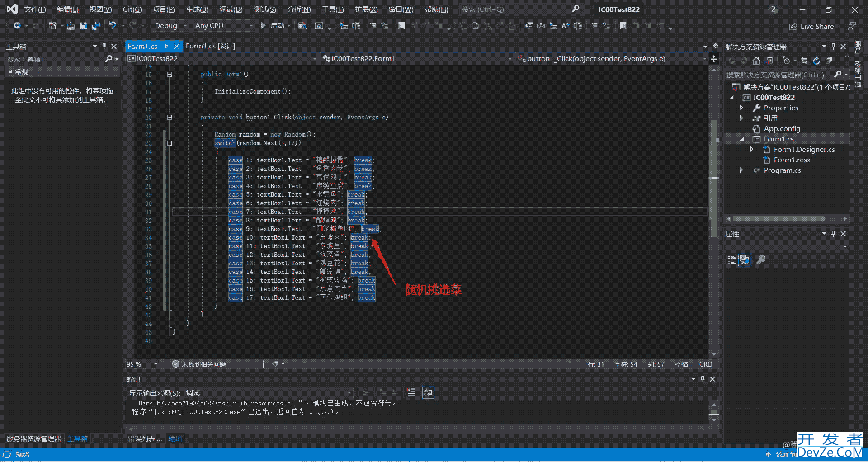
Task: Save the current file with the disk icon
Action: tap(83, 26)
